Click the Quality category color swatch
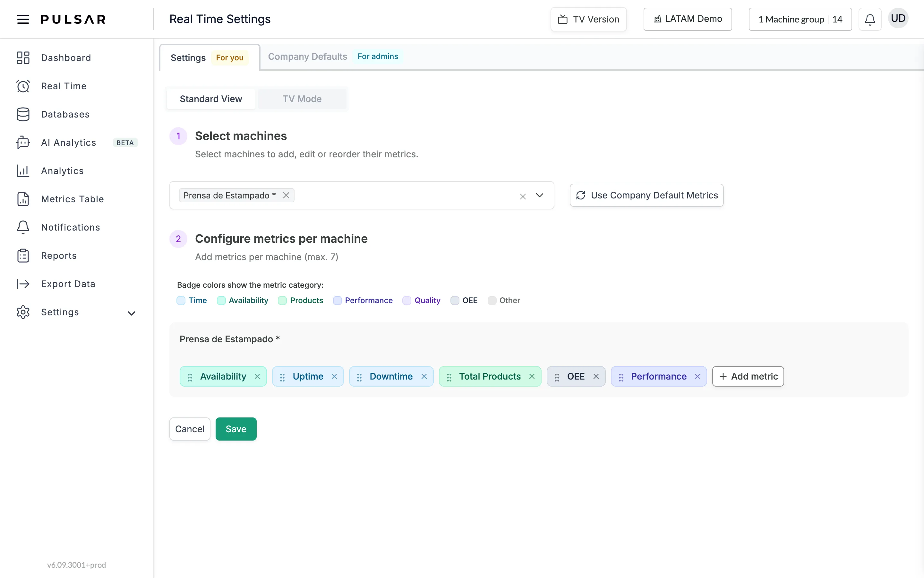924x578 pixels. pos(407,301)
